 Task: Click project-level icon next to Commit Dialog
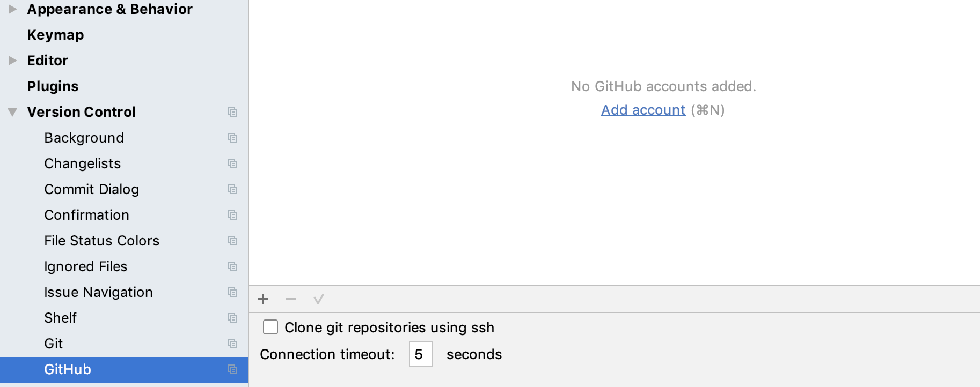pos(232,189)
